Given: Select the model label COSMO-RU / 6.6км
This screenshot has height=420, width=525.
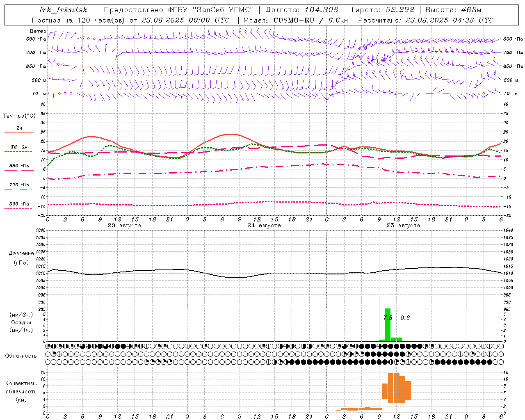Looking at the screenshot, I should 310,20.
